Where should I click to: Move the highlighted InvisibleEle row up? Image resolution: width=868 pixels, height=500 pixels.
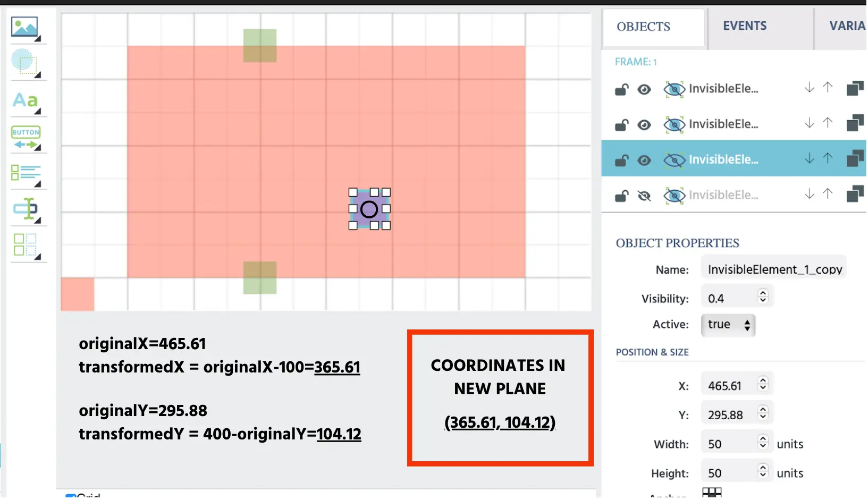tap(828, 158)
